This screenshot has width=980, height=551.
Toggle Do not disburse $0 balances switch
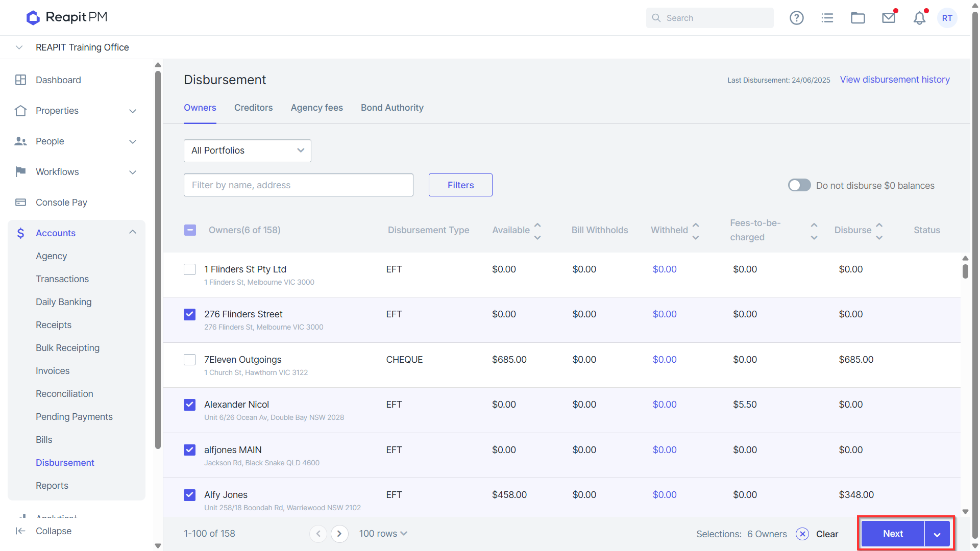tap(799, 185)
